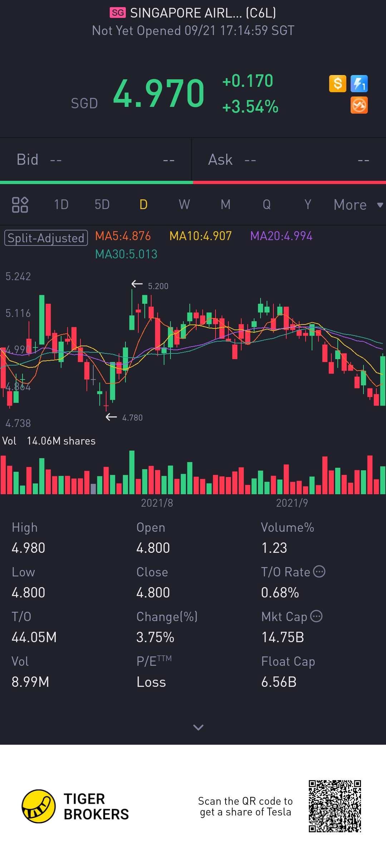This screenshot has height=868, width=386.
Task: Switch chart to 5D timeframe
Action: pyautogui.click(x=102, y=205)
